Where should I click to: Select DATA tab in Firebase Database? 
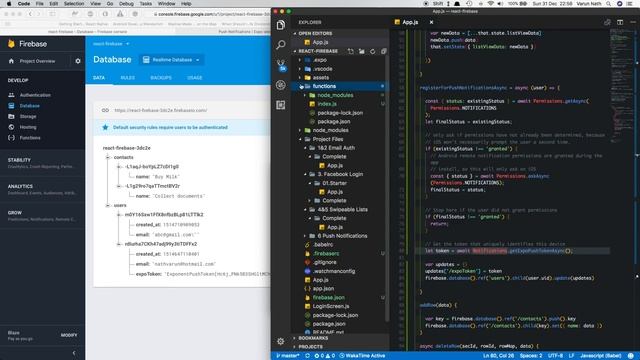coord(99,78)
